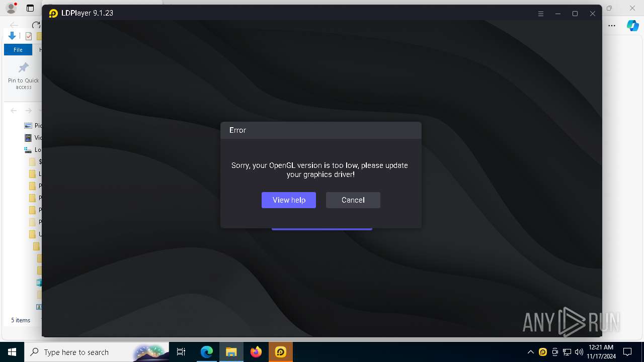644x362 pixels.
Task: Open the notification center icon
Action: point(627,352)
